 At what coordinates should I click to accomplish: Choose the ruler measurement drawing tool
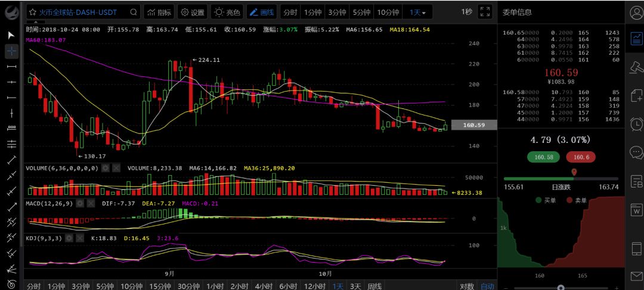(x=11, y=129)
